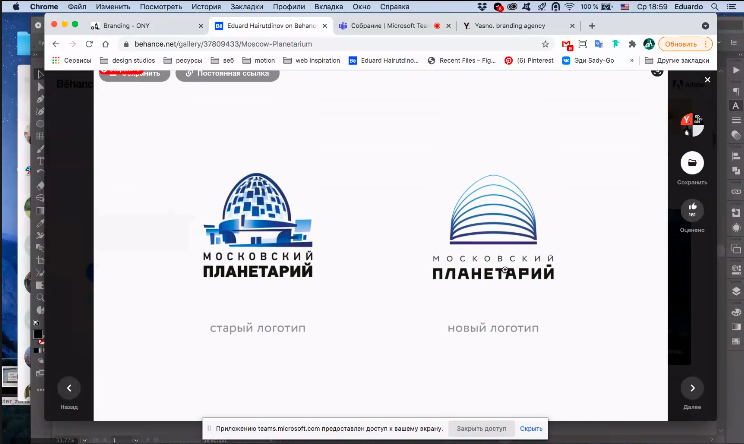This screenshot has height=444, width=744.
Task: Click the old Planetarium logo image
Action: click(x=258, y=225)
